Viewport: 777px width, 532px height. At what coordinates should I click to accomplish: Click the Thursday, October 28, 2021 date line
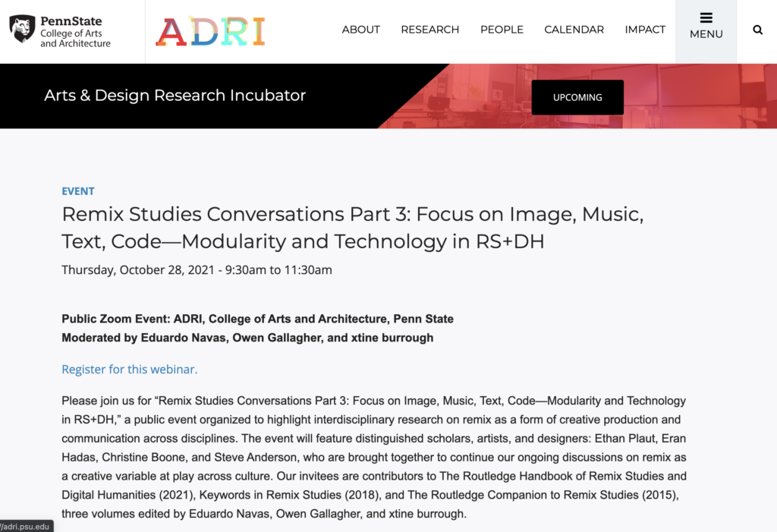(x=197, y=269)
